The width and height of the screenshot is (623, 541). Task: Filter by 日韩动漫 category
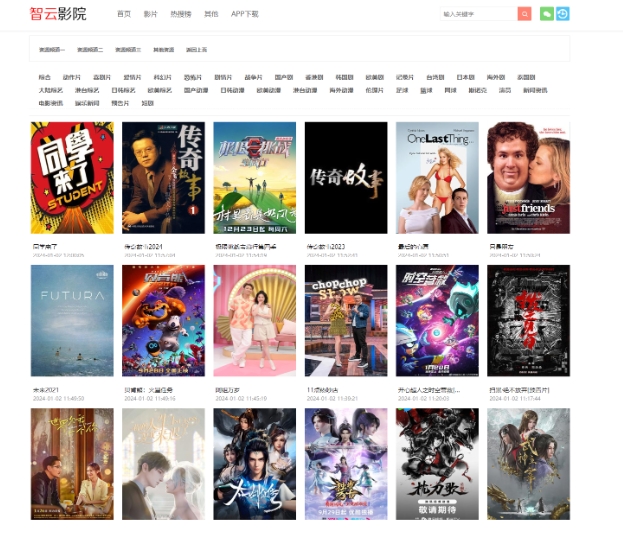(232, 91)
